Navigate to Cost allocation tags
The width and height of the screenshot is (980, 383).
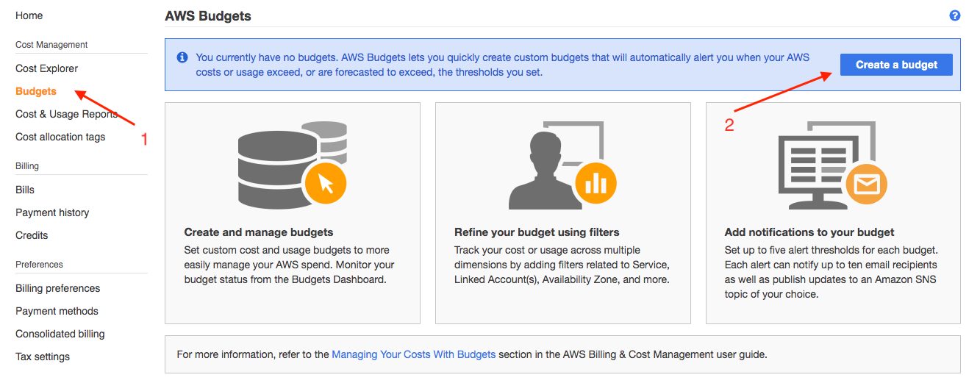point(60,137)
